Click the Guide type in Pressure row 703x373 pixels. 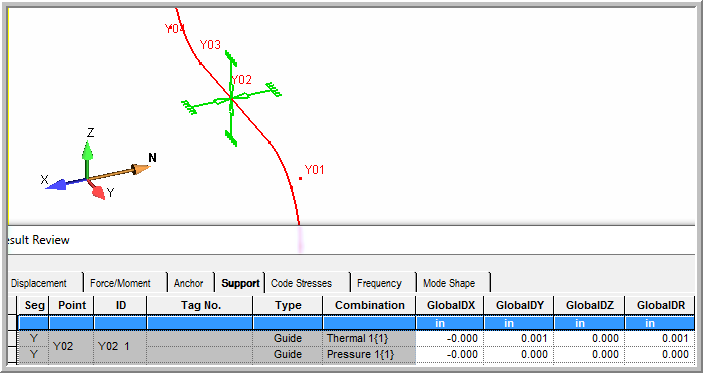[x=288, y=354]
